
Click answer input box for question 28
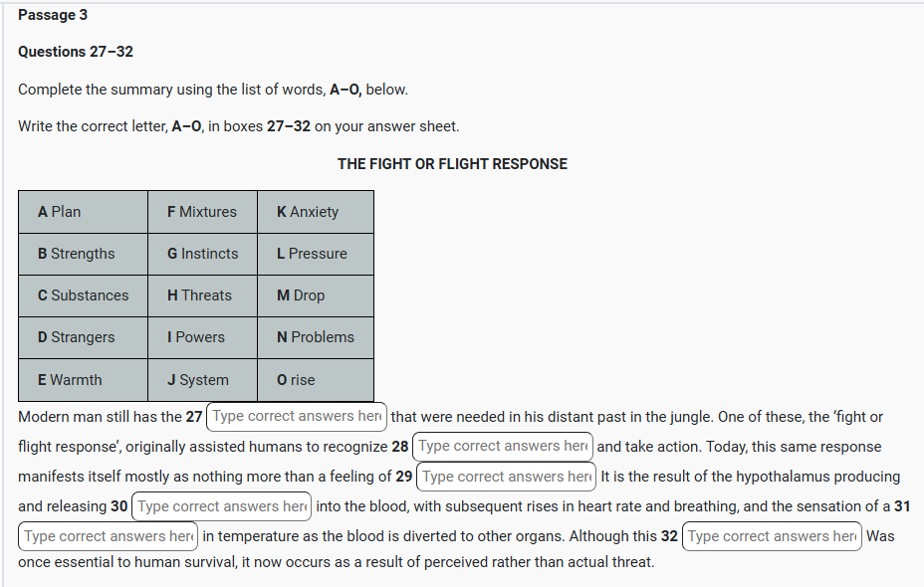[503, 447]
